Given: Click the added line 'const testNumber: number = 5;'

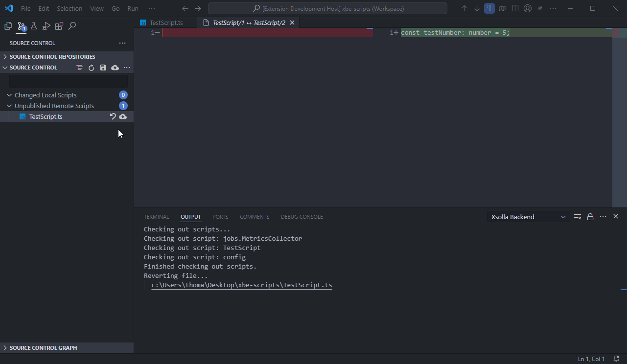Looking at the screenshot, I should point(455,33).
